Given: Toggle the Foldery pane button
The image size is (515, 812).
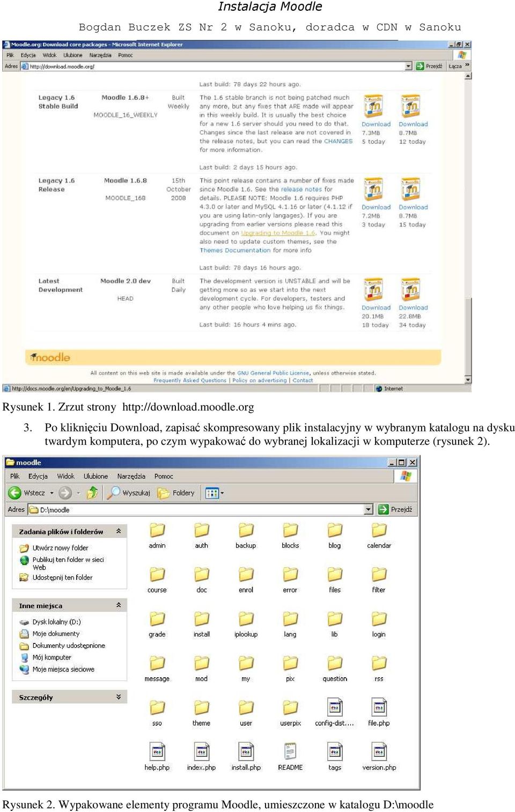Looking at the screenshot, I should (x=176, y=493).
